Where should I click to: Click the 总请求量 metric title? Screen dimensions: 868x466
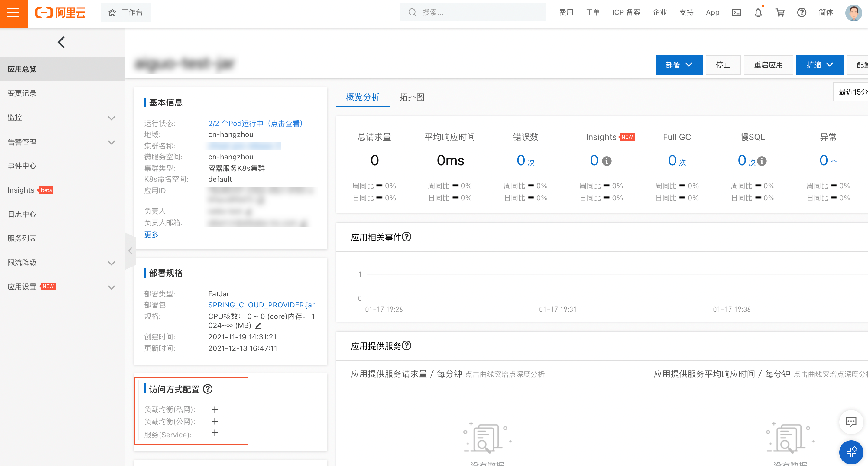[x=374, y=137]
